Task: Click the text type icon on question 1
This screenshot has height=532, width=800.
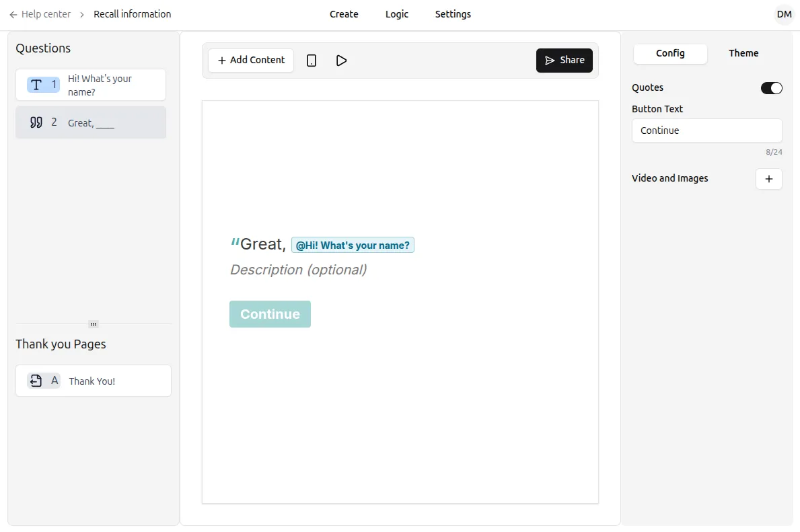Action: 36,85
